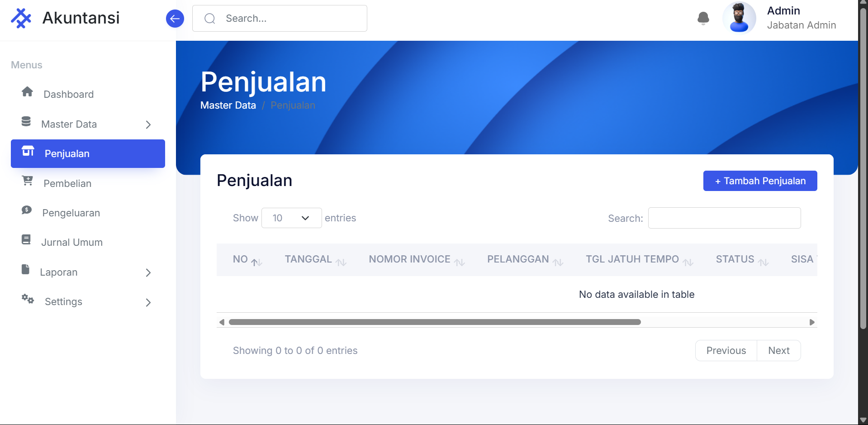The image size is (868, 425).
Task: Click the Jurnal Umum book icon
Action: coord(26,240)
